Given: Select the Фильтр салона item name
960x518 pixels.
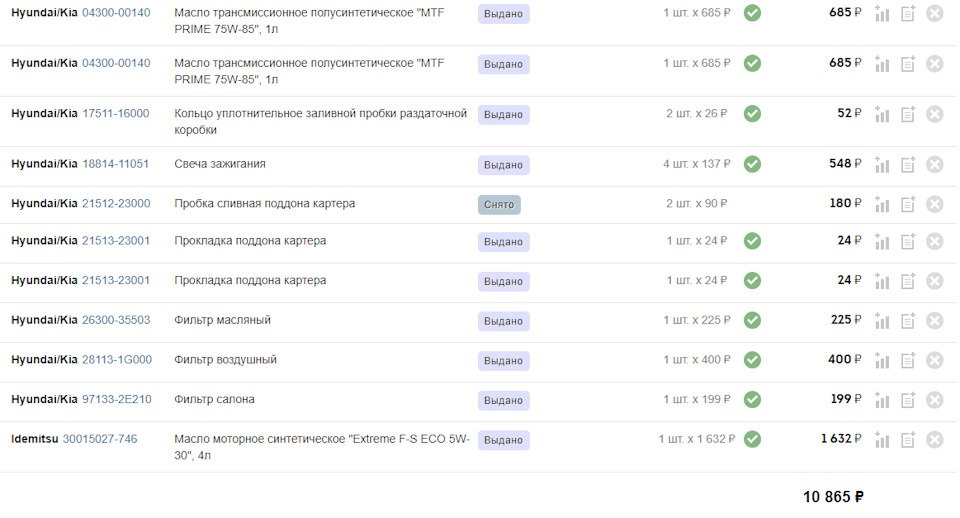Looking at the screenshot, I should [214, 400].
